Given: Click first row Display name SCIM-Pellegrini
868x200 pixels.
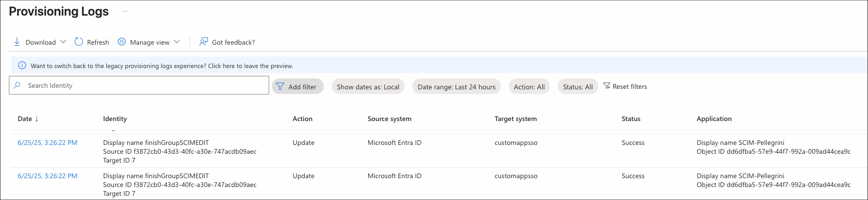Looking at the screenshot, I should pos(740,142).
